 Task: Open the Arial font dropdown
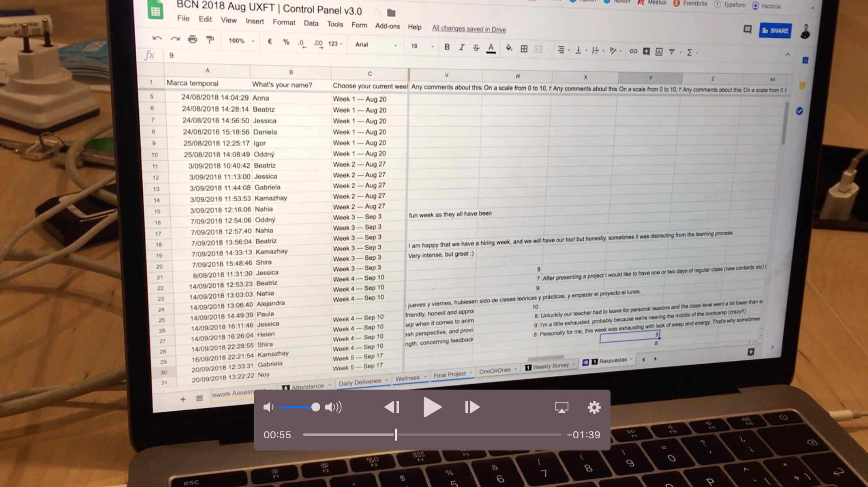376,45
